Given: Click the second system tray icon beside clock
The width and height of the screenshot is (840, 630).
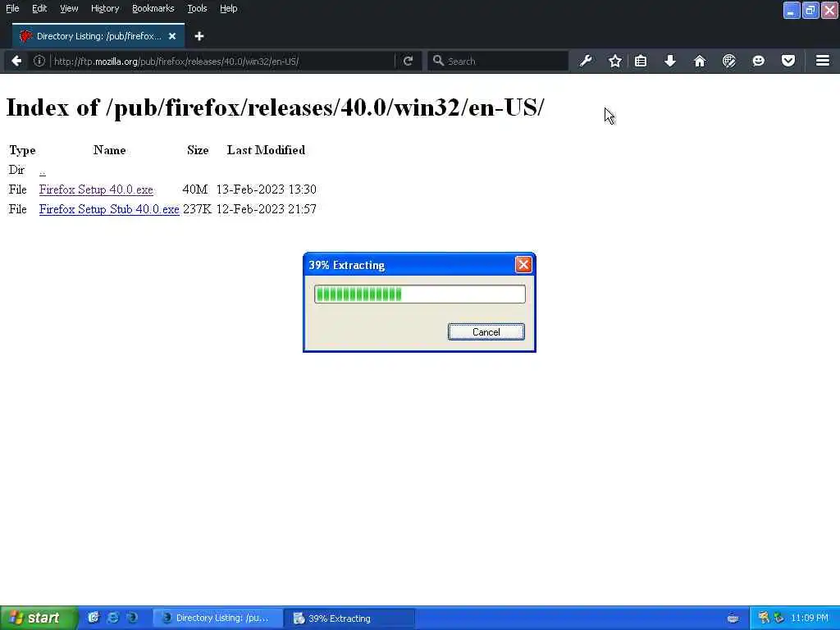Looking at the screenshot, I should click(x=779, y=618).
